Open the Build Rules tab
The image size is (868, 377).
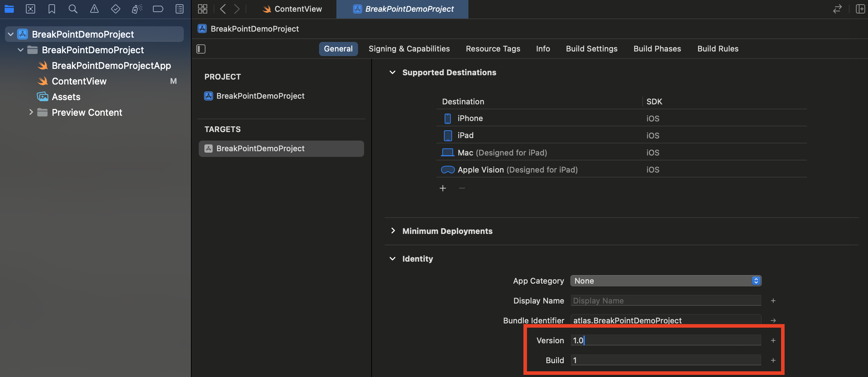pyautogui.click(x=718, y=49)
